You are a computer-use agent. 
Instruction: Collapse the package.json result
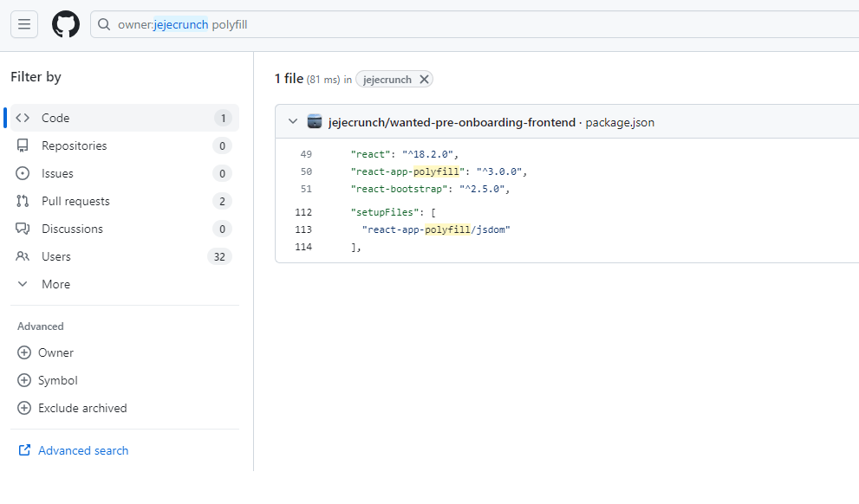pos(293,121)
